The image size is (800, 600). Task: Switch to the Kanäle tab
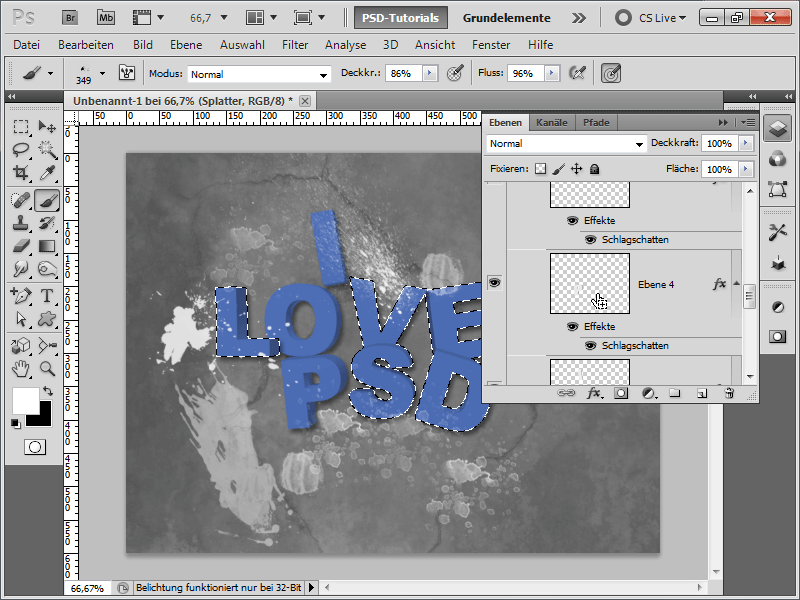552,122
